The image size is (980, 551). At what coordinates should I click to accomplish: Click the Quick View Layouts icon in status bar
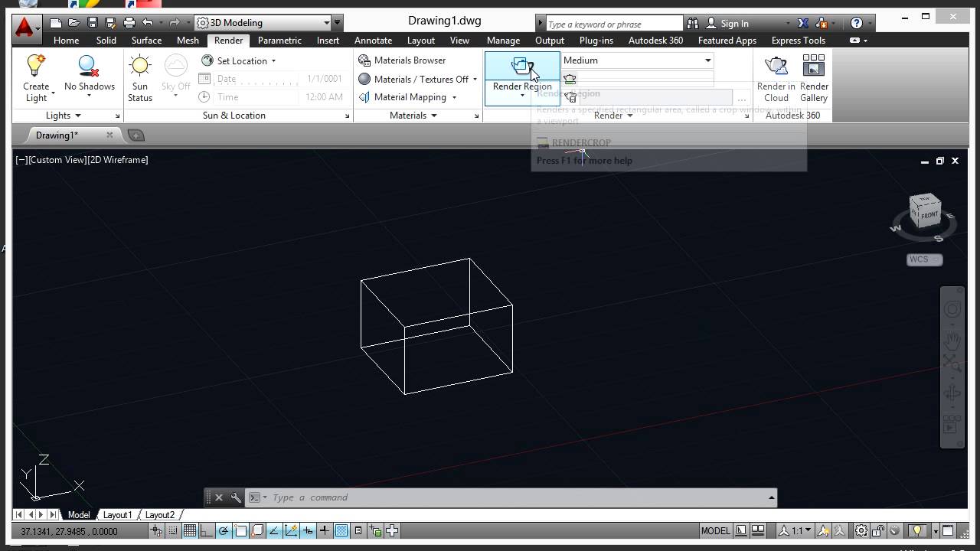(x=758, y=530)
